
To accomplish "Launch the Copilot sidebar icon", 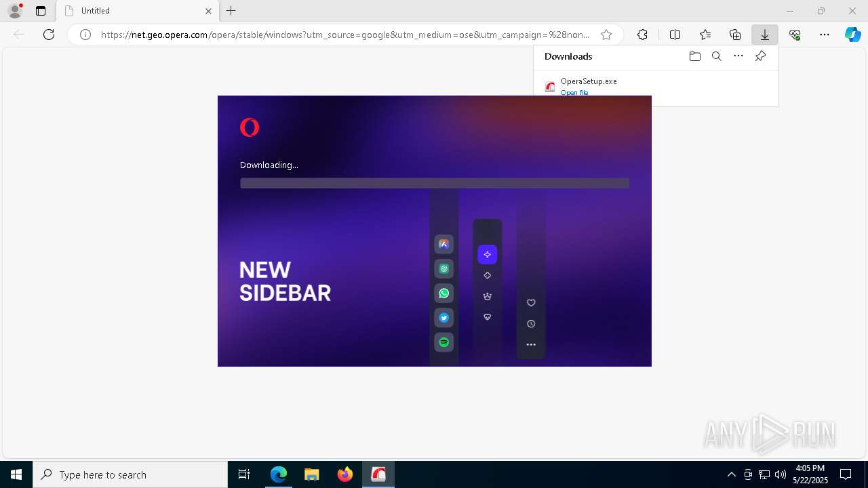I will click(x=853, y=35).
